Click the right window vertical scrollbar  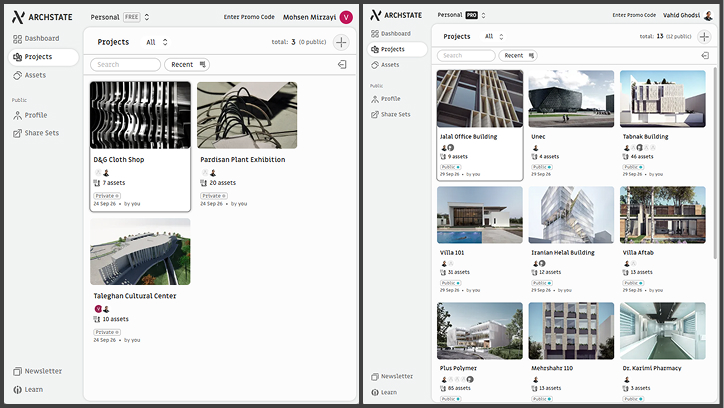716,162
